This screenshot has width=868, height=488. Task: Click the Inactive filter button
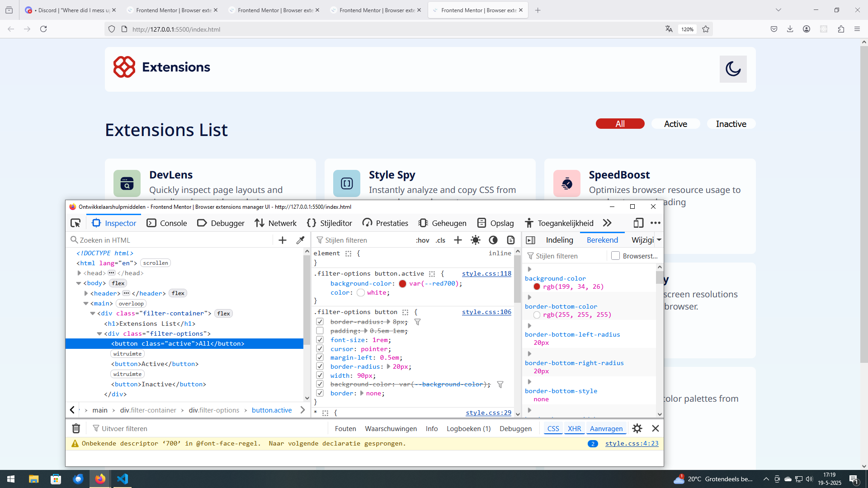pos(731,124)
